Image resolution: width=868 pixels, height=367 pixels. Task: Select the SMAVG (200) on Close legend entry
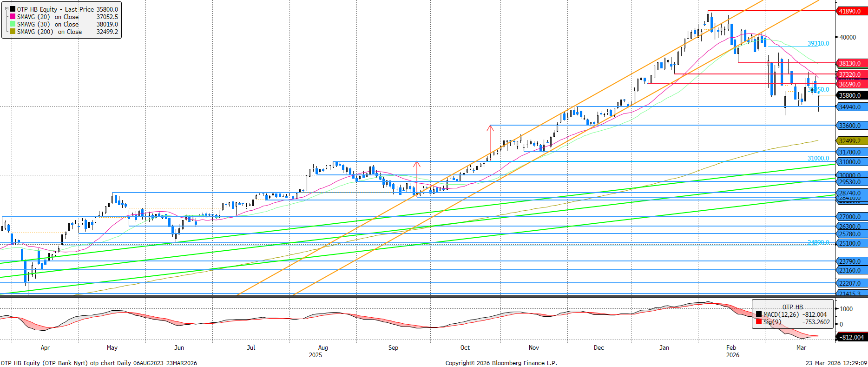pos(49,32)
